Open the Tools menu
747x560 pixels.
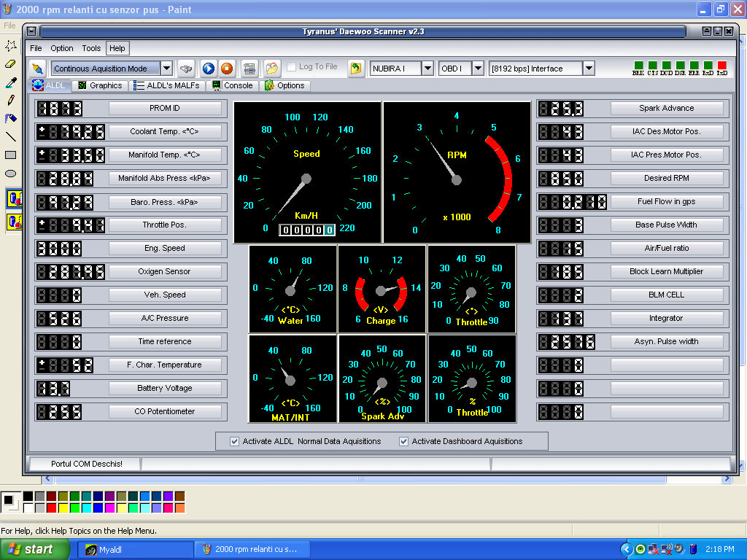[x=91, y=48]
